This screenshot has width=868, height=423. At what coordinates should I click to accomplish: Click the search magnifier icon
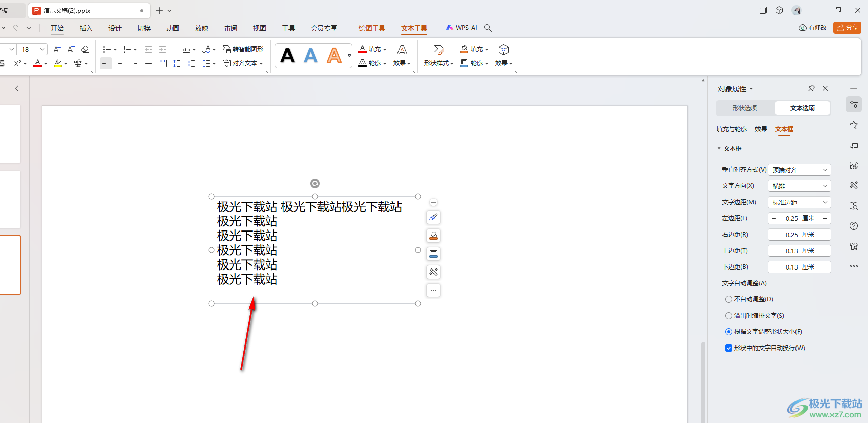click(x=488, y=28)
